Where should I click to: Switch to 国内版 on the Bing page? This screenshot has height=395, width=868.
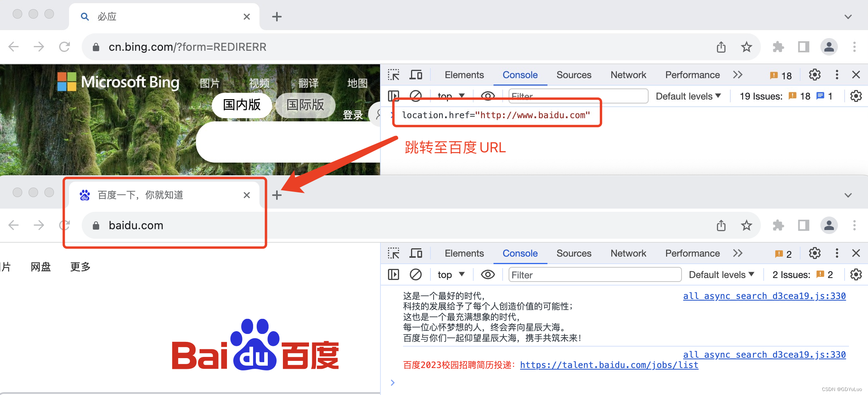point(242,105)
